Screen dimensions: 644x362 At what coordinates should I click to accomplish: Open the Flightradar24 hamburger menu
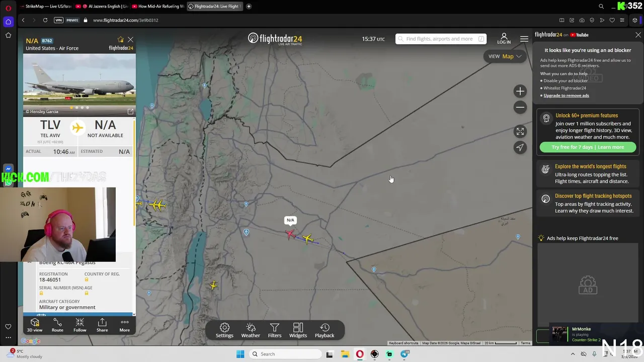click(x=524, y=39)
